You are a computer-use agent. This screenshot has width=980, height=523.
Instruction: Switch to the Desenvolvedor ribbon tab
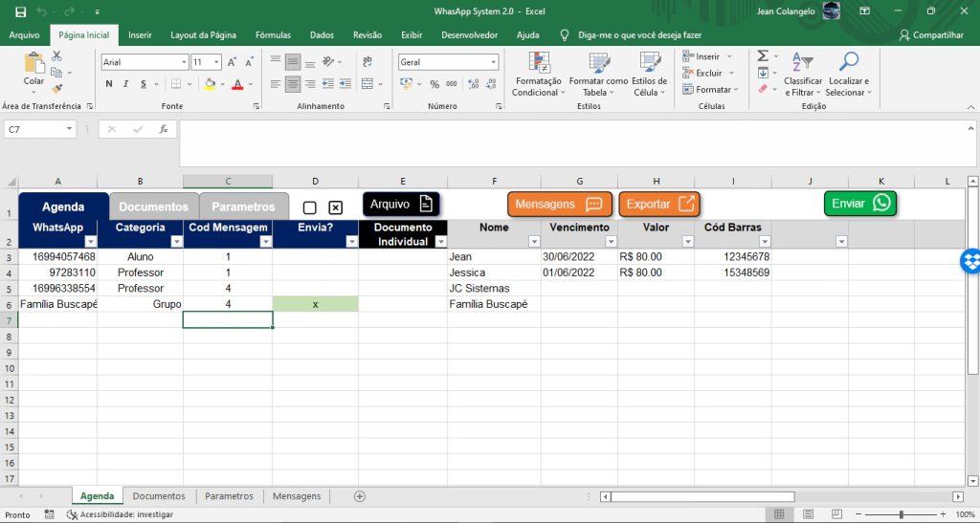pos(469,35)
